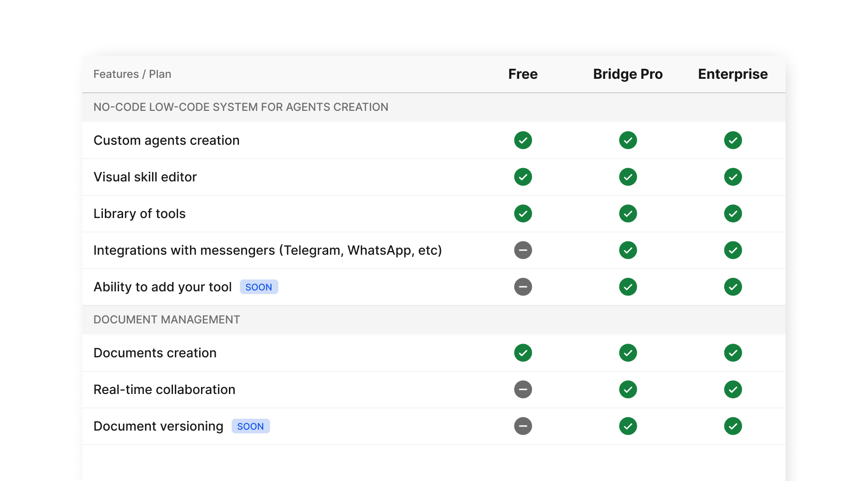
Task: Expand the NO-CODE LOW-CODE SYSTEM section header
Action: click(241, 107)
